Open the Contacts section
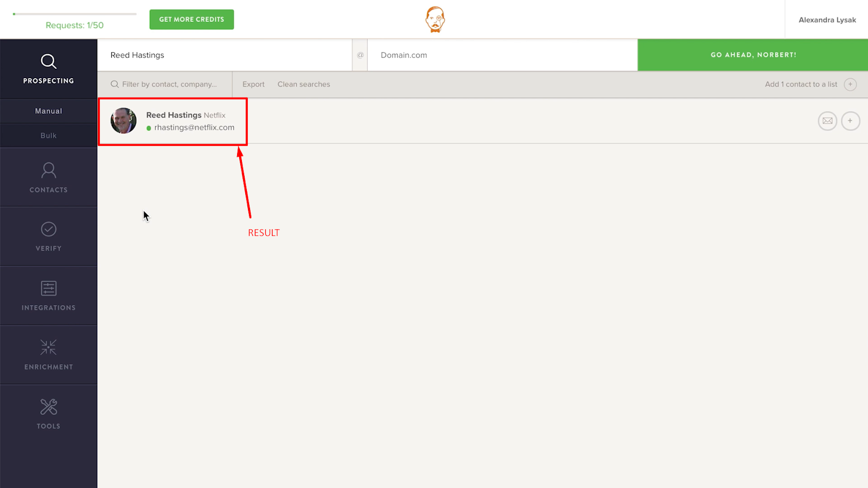 pos(48,177)
